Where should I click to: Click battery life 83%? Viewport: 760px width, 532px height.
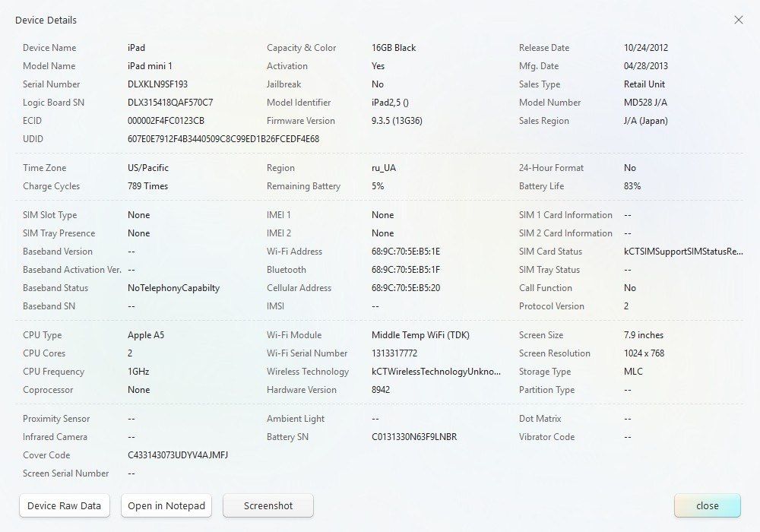[x=632, y=186]
